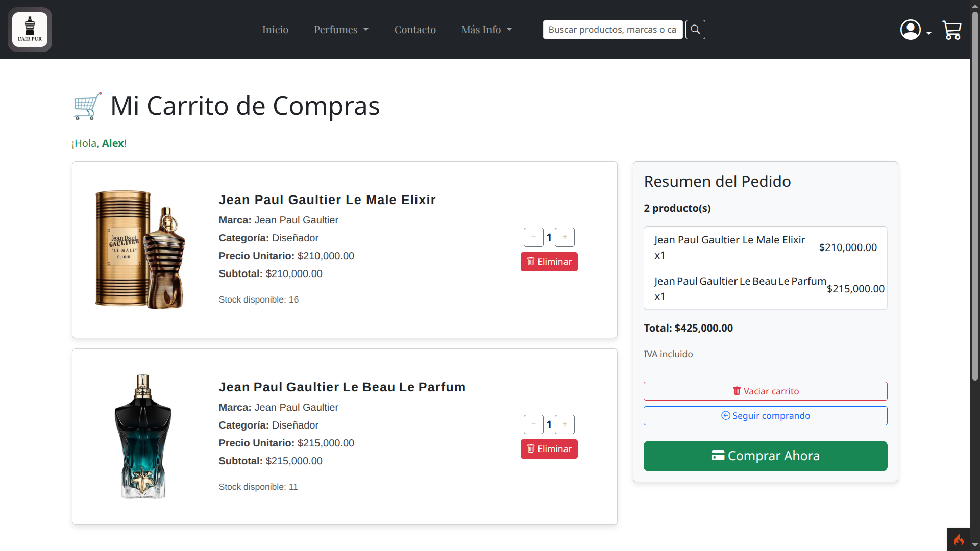
Task: Click the ¡Hola, Alex! greeting
Action: pyautogui.click(x=99, y=143)
